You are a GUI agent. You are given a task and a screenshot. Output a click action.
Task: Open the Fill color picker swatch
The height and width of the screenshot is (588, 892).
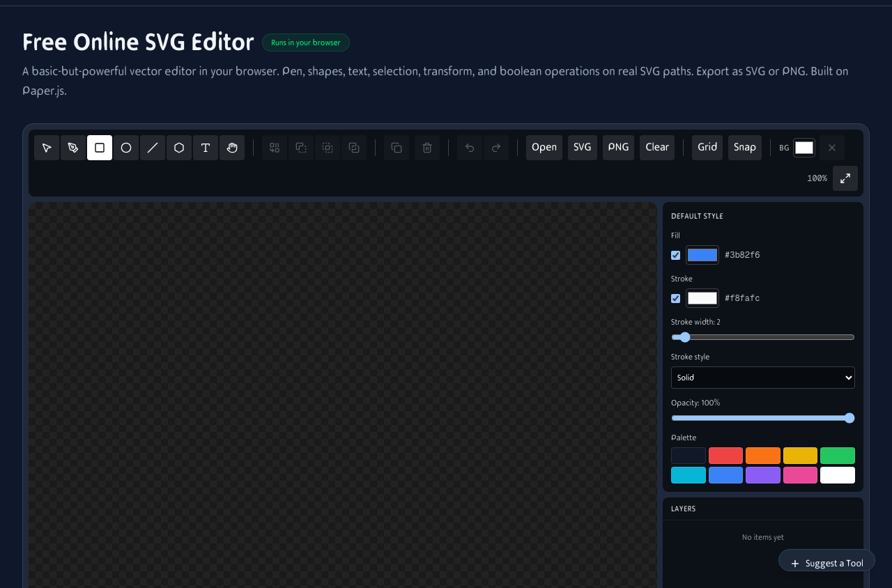[702, 255]
